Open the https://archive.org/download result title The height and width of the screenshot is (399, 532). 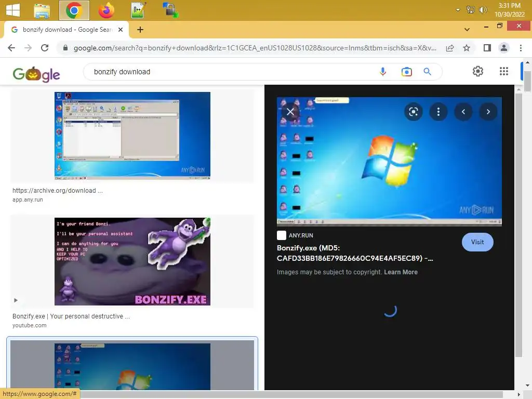57,190
